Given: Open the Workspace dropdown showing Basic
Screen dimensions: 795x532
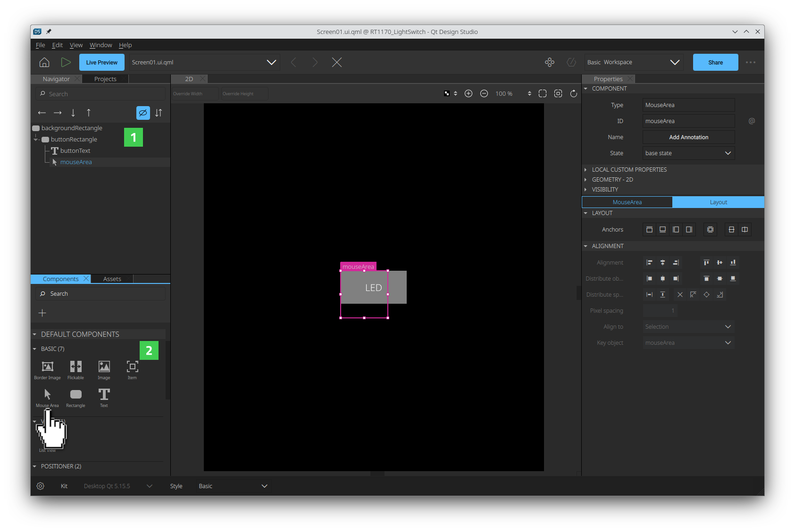Looking at the screenshot, I should pos(633,62).
